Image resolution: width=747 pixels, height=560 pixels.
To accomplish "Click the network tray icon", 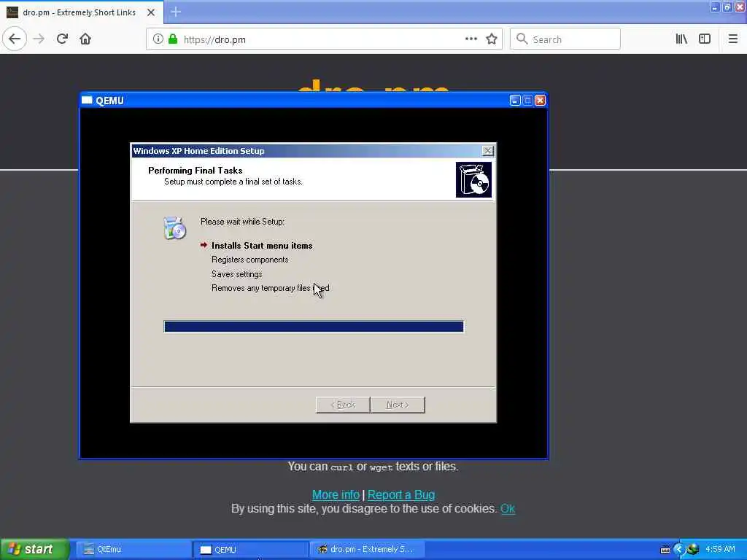I will tap(693, 549).
